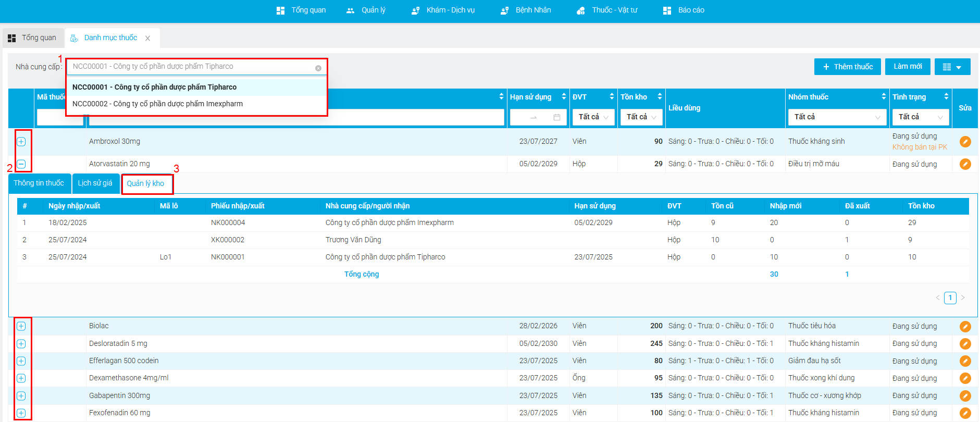Click lot code Lo1 cell
This screenshot has height=422, width=980.
166,257
